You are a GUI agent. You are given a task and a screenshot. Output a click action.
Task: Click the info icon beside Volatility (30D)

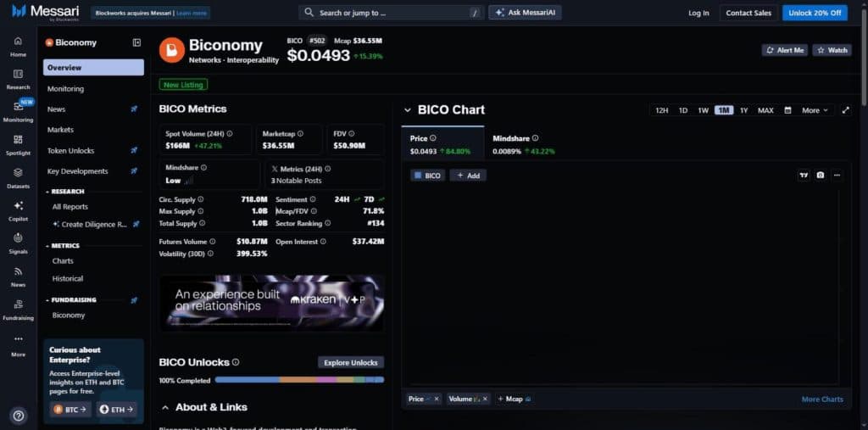(210, 254)
